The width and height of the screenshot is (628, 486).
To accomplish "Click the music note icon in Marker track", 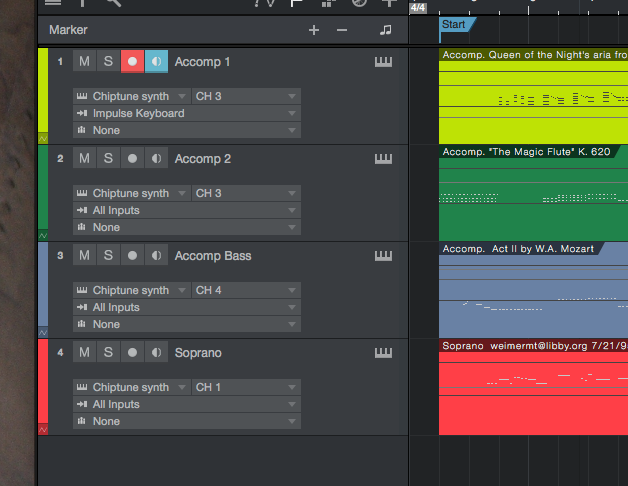I will 386,30.
